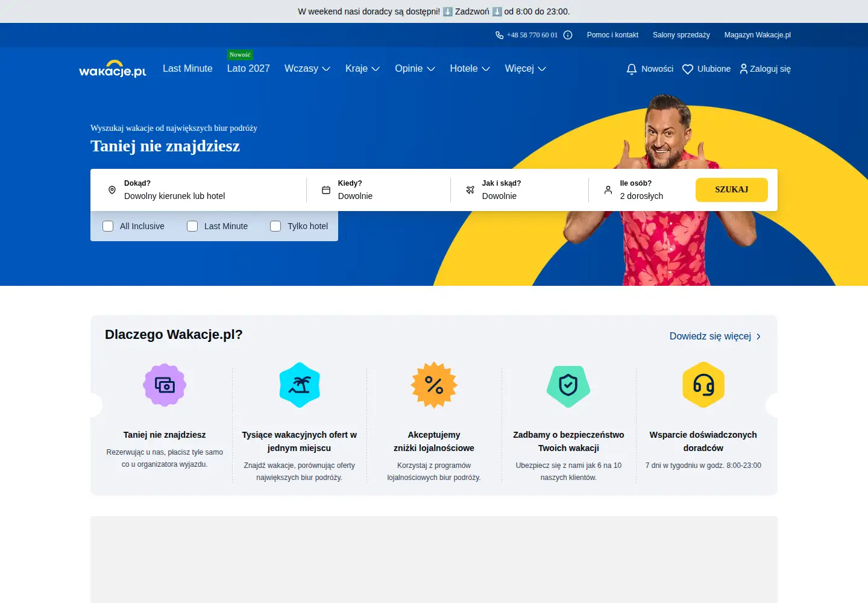Click the weekend advisors announcement banner
This screenshot has height=603, width=868.
[x=434, y=11]
